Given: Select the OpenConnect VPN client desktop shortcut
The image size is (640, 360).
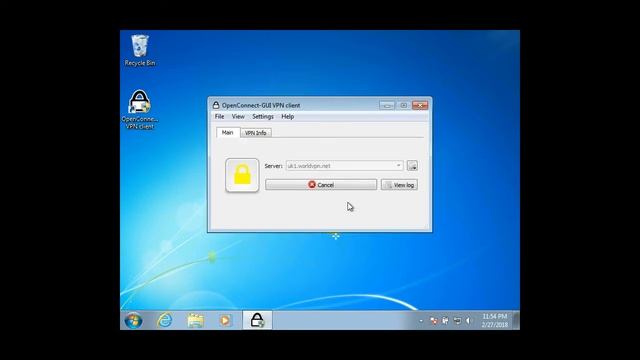Looking at the screenshot, I should [140, 109].
